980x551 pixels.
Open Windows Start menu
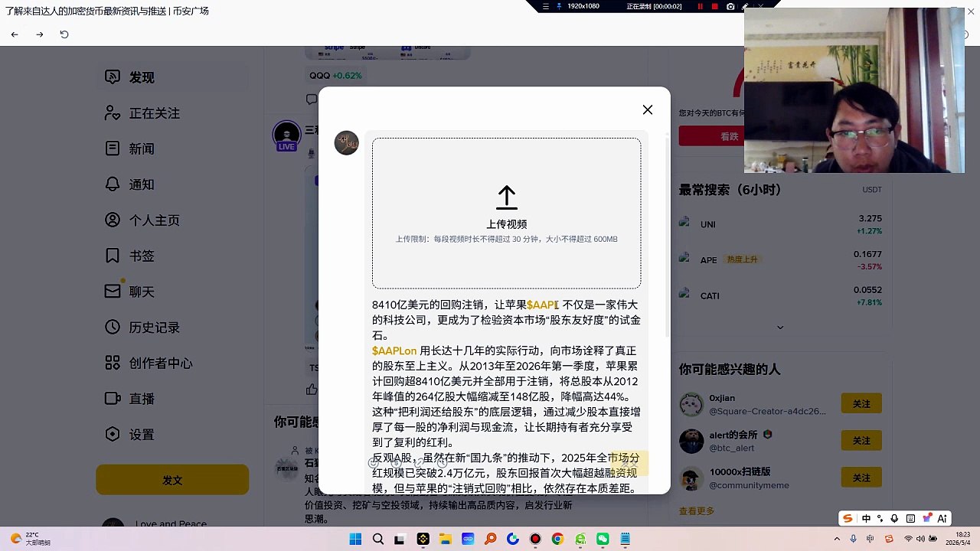pos(355,539)
